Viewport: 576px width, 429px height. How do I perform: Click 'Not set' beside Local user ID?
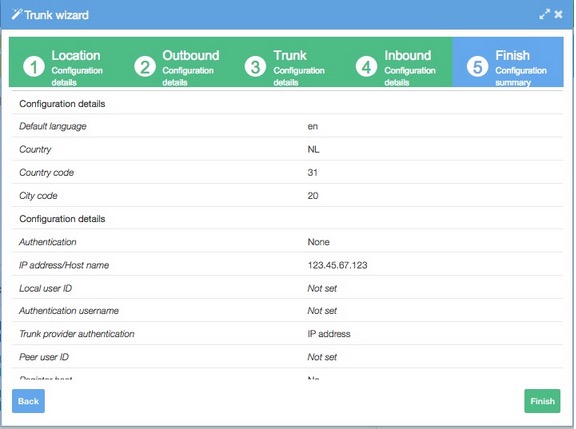click(x=322, y=288)
